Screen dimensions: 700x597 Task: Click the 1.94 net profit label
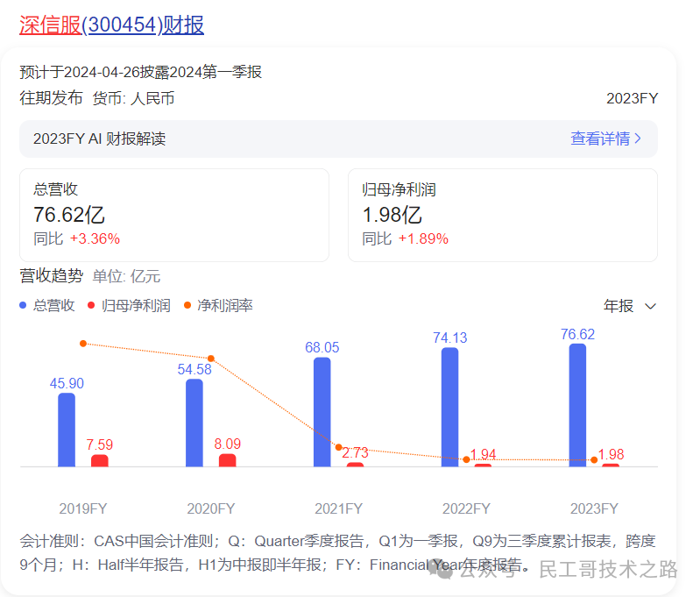point(483,454)
